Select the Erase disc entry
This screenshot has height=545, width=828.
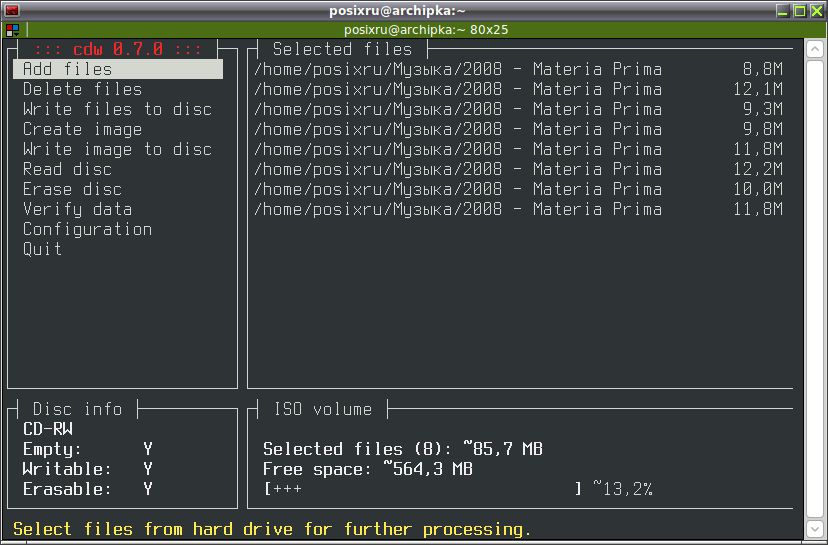tap(72, 190)
